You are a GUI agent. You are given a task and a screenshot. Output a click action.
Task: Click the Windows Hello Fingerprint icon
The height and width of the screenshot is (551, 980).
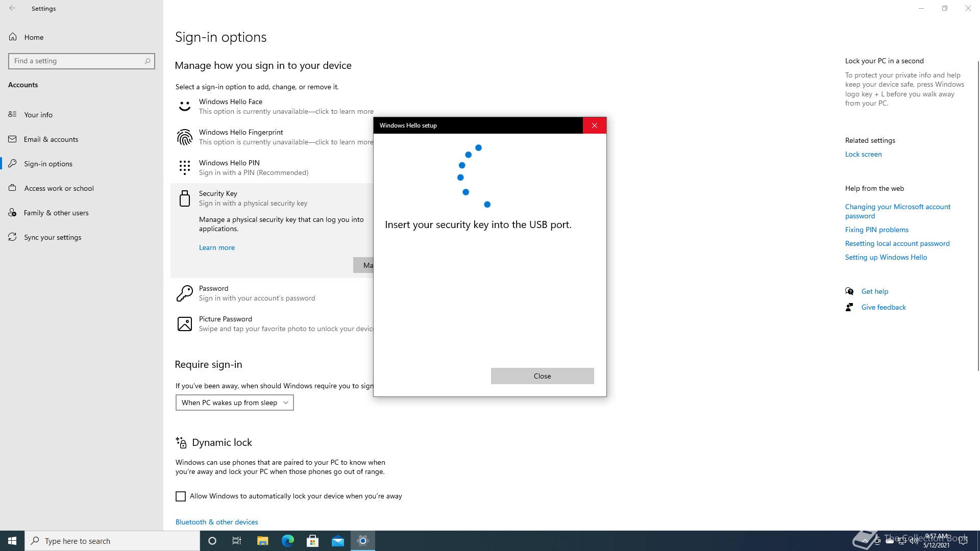[184, 137]
